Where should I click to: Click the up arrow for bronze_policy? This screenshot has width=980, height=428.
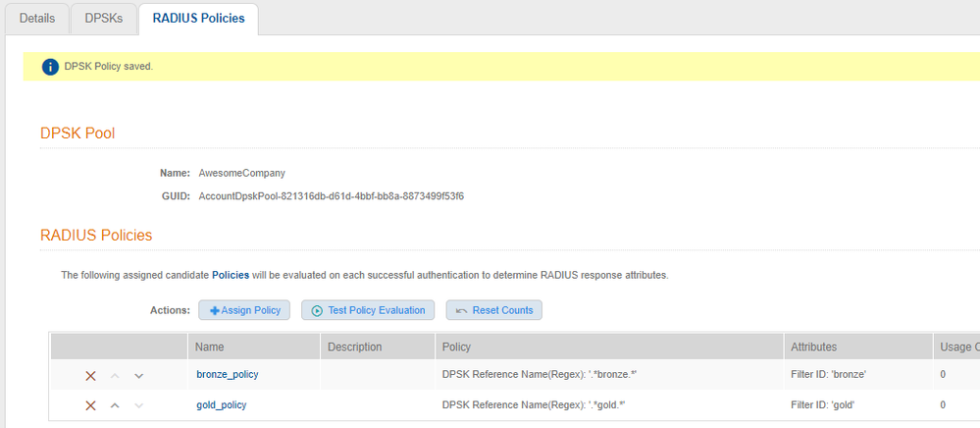(x=115, y=375)
